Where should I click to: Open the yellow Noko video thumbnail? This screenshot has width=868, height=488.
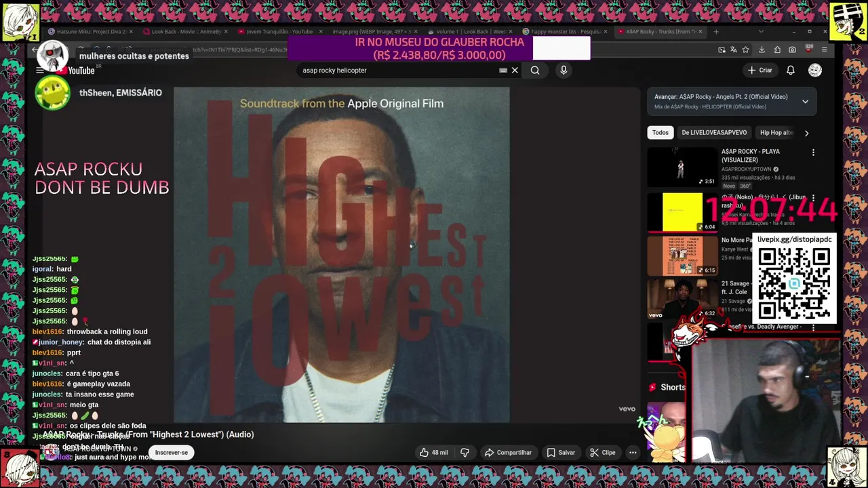(682, 212)
